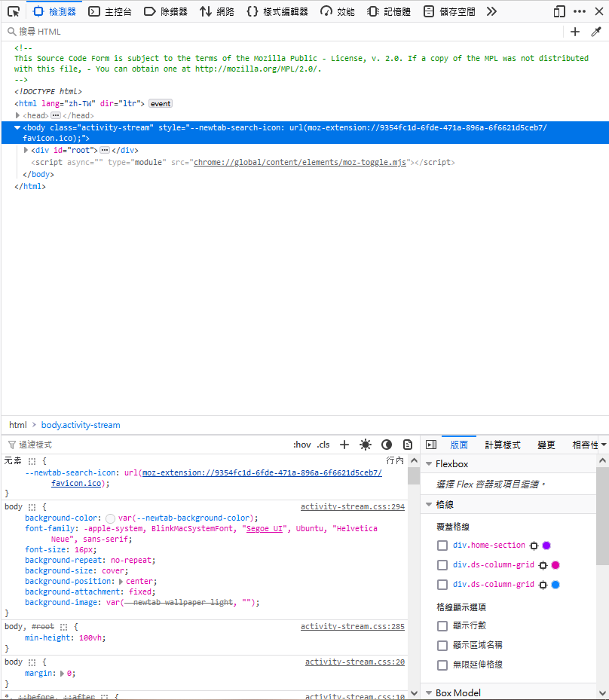Focus the 過濾樣式 filter styles field
The height and width of the screenshot is (700, 609).
tap(147, 445)
